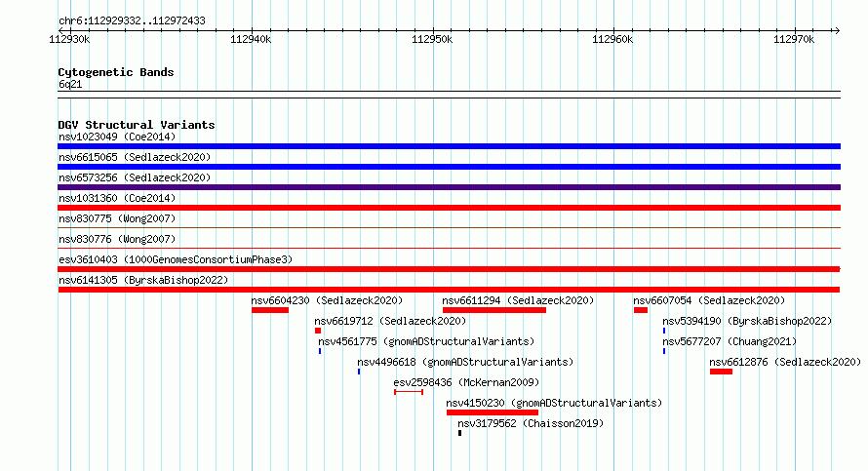868x471 pixels.
Task: Open the nsv5677207 (Chuang2021) label
Action: point(730,341)
